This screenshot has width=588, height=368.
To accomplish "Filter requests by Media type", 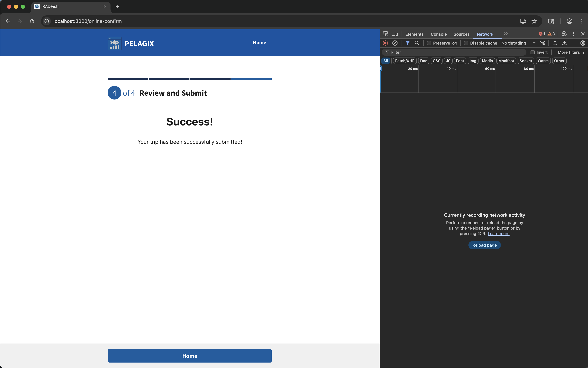I will pos(487,61).
